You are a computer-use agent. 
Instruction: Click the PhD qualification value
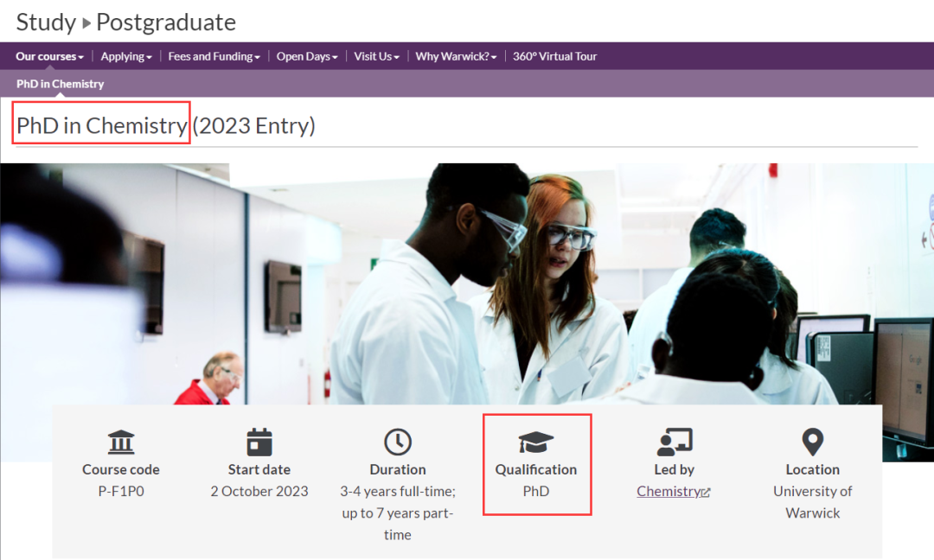pyautogui.click(x=535, y=491)
